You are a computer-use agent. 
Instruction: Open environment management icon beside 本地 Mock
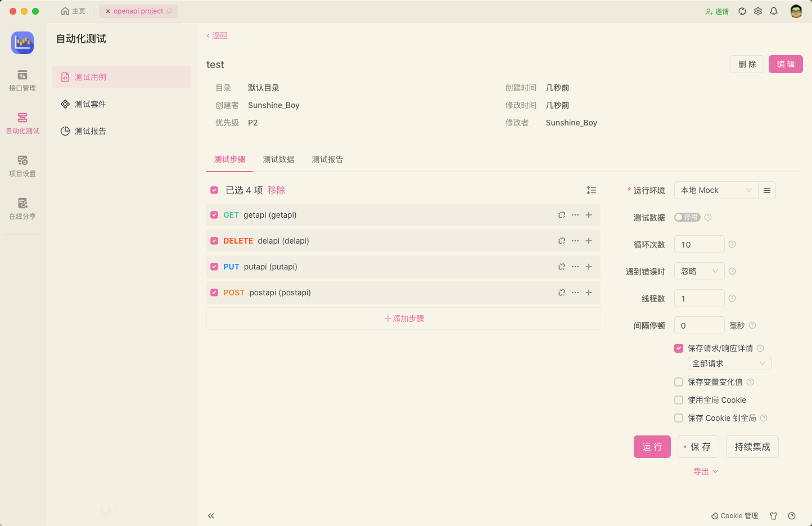tap(766, 190)
